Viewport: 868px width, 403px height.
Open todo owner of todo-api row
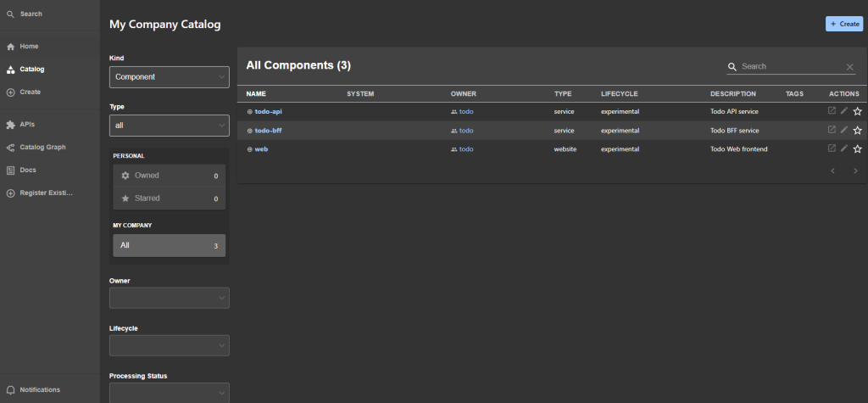466,111
